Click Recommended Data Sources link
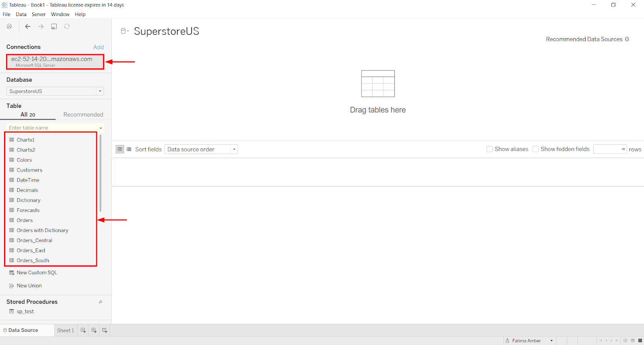This screenshot has height=345, width=644. [587, 39]
